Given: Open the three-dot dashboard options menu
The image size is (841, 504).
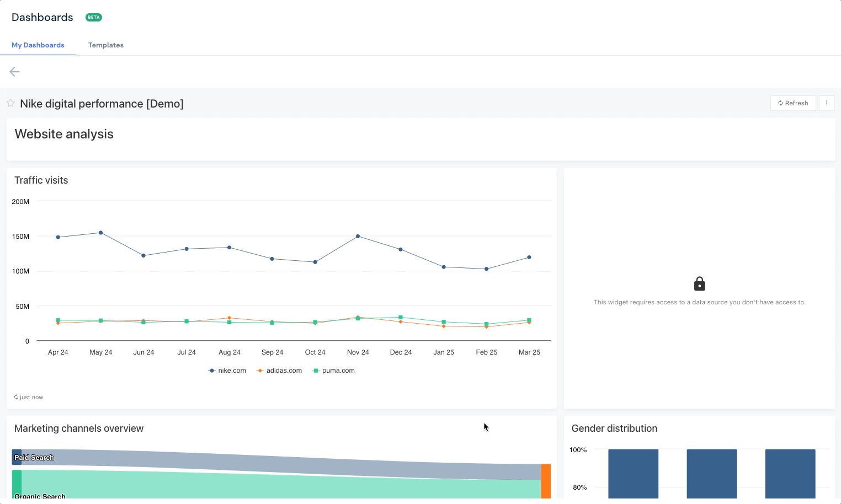Looking at the screenshot, I should coord(827,103).
